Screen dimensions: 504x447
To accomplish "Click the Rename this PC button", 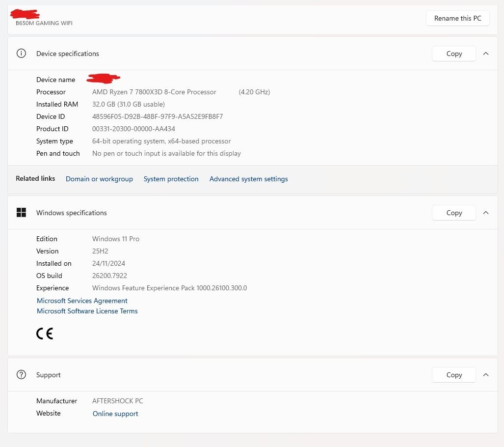I will 458,18.
